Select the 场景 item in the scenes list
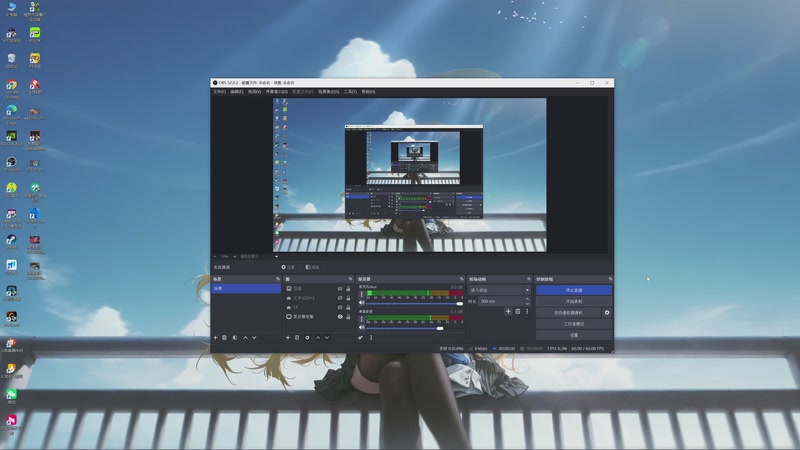800x450 pixels. tap(246, 288)
